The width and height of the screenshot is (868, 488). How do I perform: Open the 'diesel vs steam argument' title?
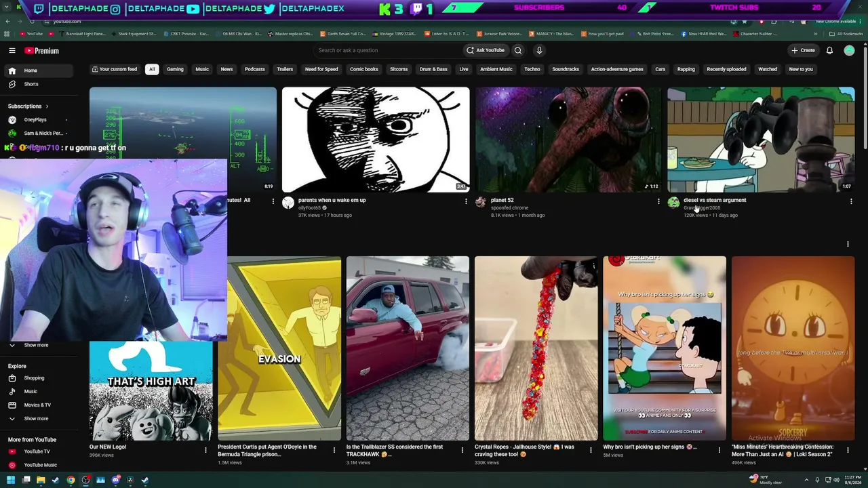(x=715, y=200)
